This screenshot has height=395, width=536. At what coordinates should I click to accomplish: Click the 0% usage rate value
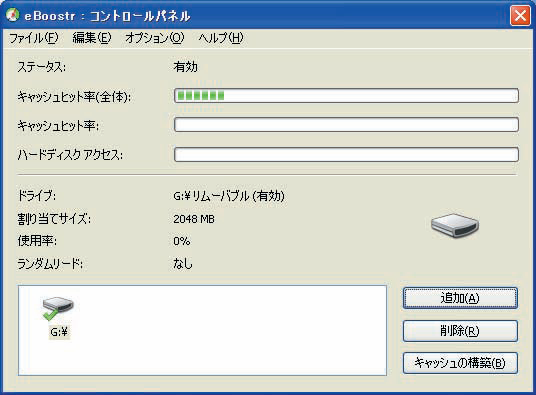coord(182,241)
